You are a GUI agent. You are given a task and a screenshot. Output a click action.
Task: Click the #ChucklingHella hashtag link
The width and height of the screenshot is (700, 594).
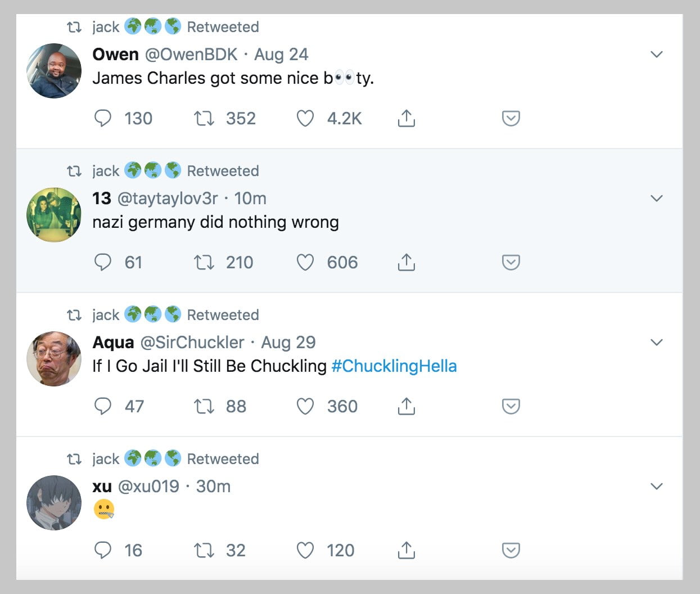coord(394,366)
